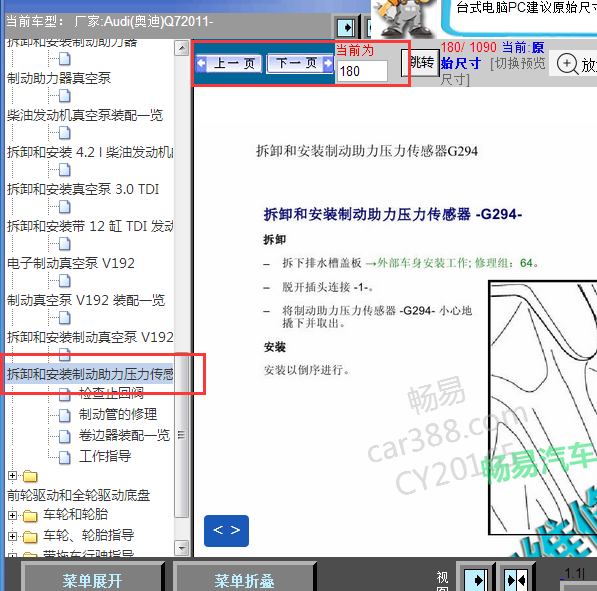Select 制动真空泵 V192 装配一览 item

(x=86, y=300)
